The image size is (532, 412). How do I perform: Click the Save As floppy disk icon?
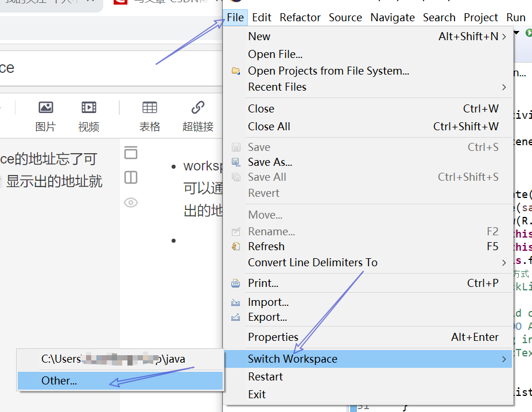click(236, 162)
